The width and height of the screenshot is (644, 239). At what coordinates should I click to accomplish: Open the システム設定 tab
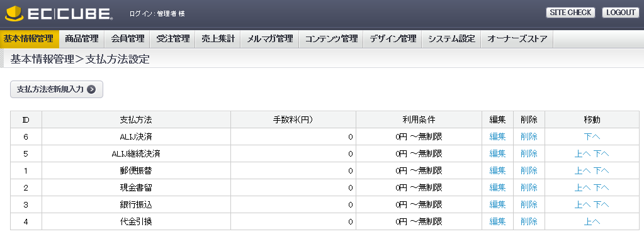click(451, 39)
